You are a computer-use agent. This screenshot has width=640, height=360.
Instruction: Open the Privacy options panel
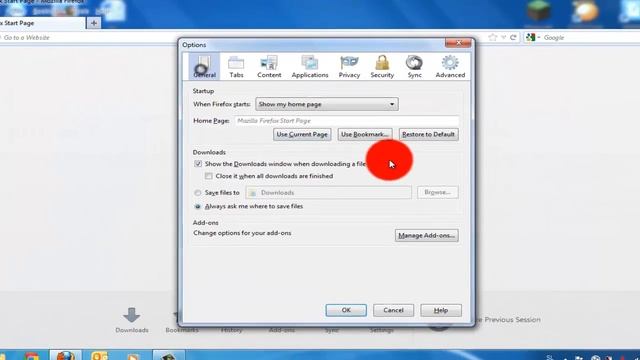(x=349, y=66)
